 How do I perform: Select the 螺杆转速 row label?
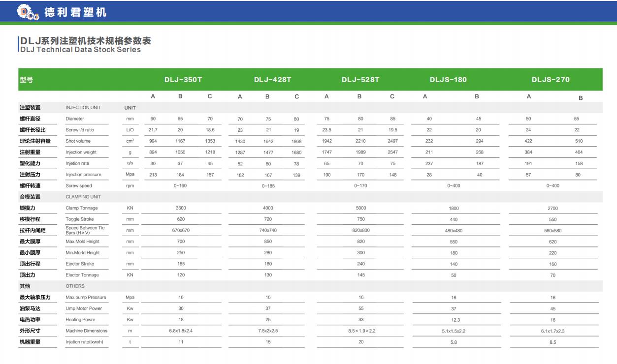(x=30, y=186)
